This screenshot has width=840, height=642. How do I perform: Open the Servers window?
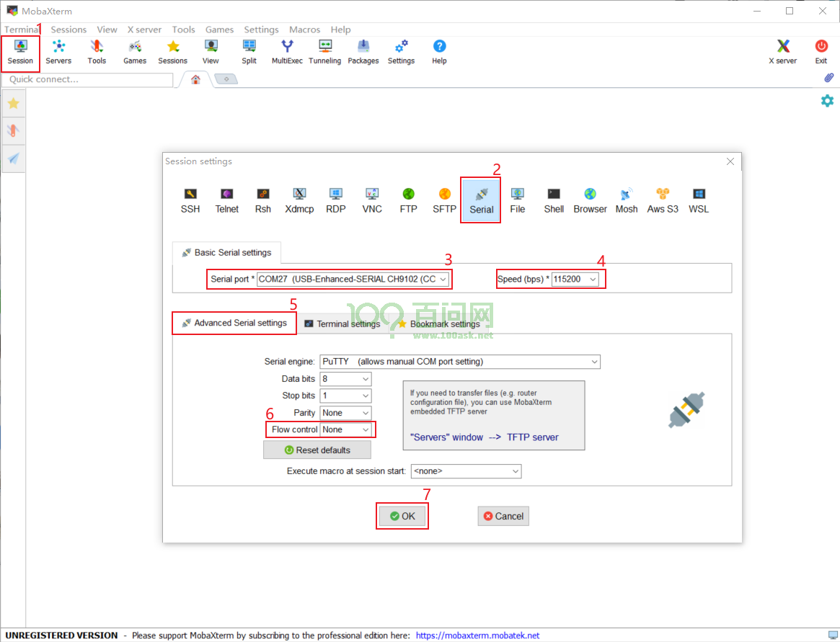coord(58,51)
